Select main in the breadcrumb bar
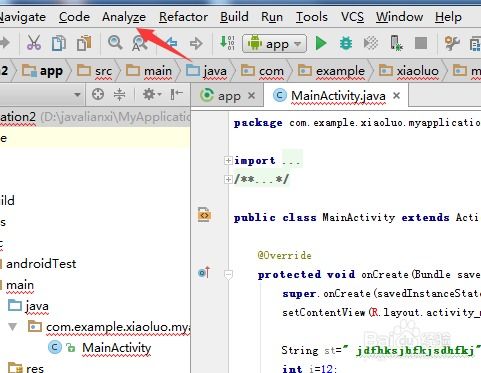The width and height of the screenshot is (481, 373). click(x=149, y=71)
